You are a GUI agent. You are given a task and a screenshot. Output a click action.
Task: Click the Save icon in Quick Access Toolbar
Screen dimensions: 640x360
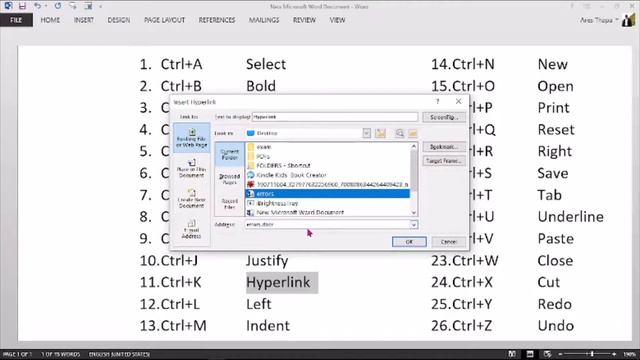click(22, 6)
